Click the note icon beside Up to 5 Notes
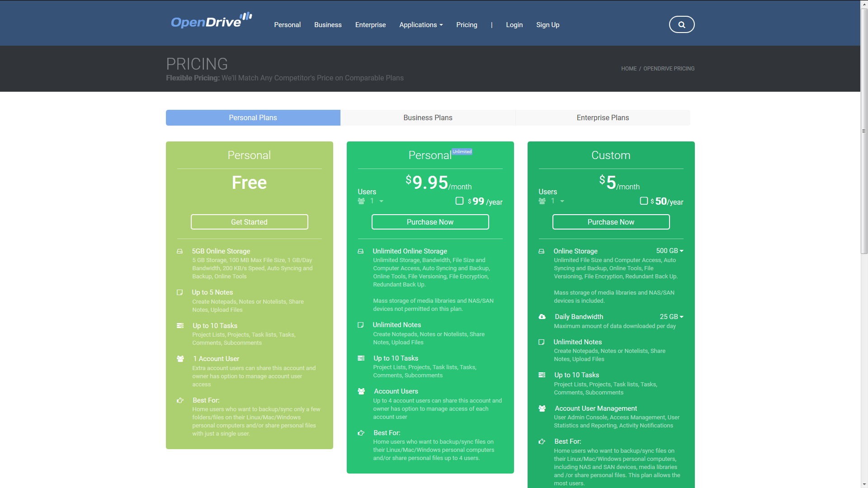Viewport: 868px width, 488px height. click(179, 292)
